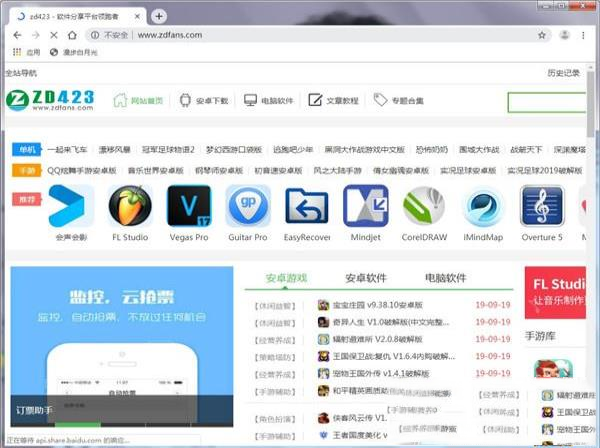Open the Mindjet icon
Screen dimensions: 600x448
366,206
